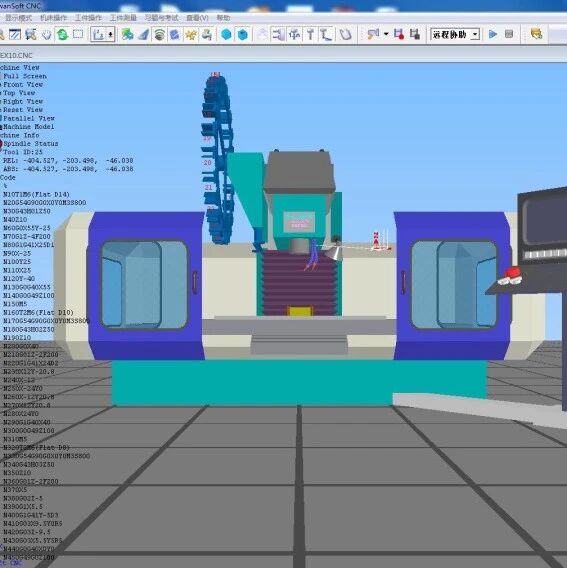Open the small arrow beside axis view icon

[111, 35]
